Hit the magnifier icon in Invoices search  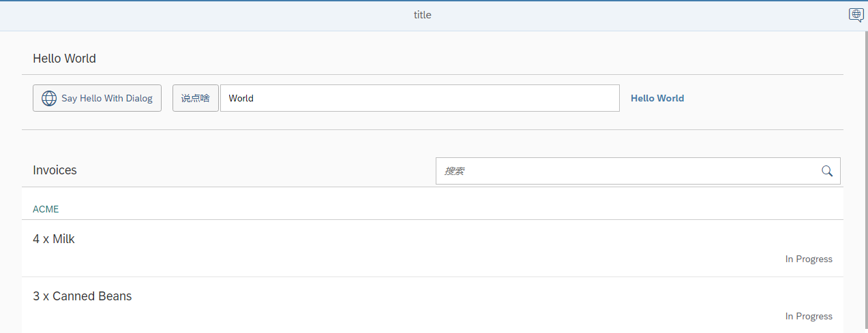point(827,171)
